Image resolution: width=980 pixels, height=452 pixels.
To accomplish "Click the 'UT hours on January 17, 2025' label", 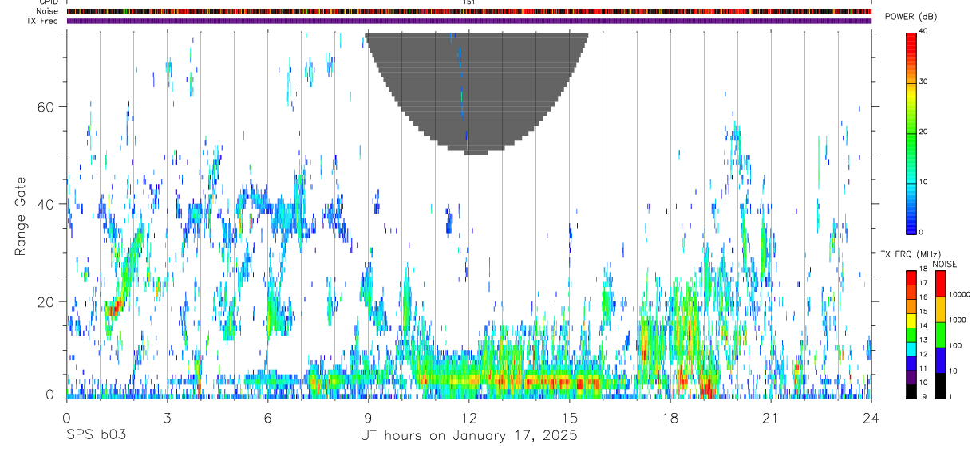I will coord(468,435).
